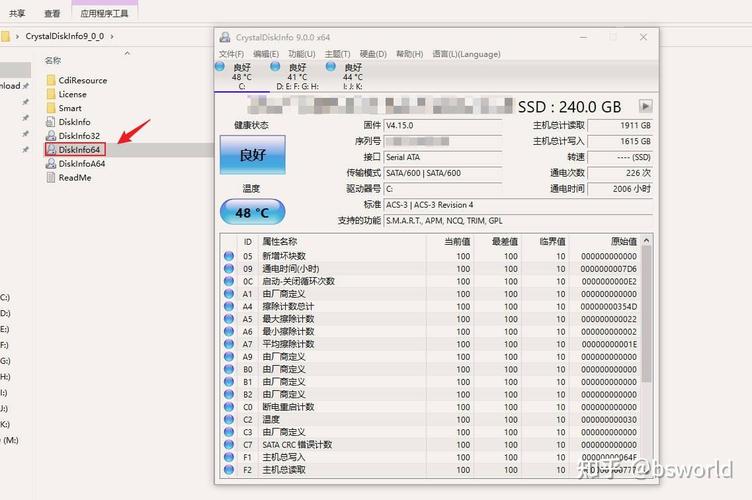Image resolution: width=752 pixels, height=500 pixels.
Task: Click status orb for disk D: E: F: G: H:
Action: tap(275, 67)
